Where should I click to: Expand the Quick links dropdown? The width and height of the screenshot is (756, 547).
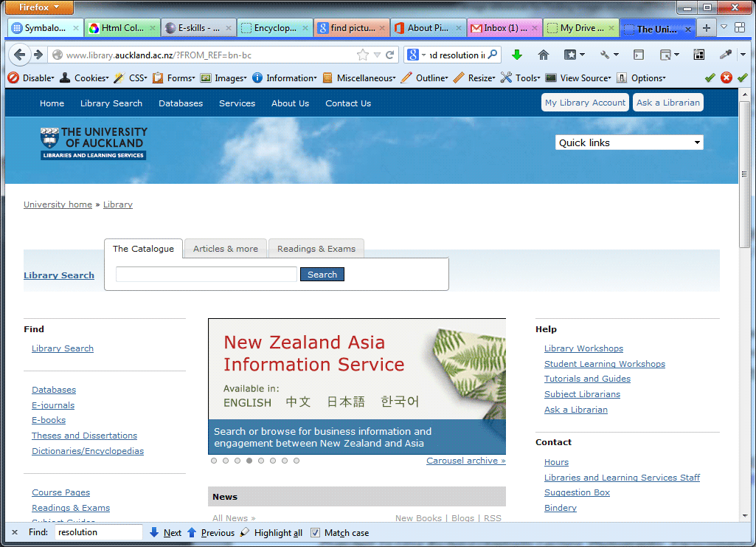click(x=629, y=142)
